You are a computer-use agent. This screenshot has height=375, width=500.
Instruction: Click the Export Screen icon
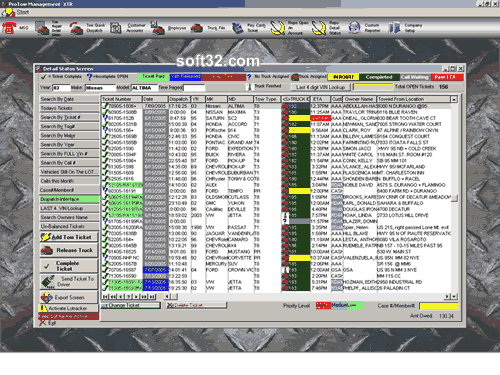(47, 297)
